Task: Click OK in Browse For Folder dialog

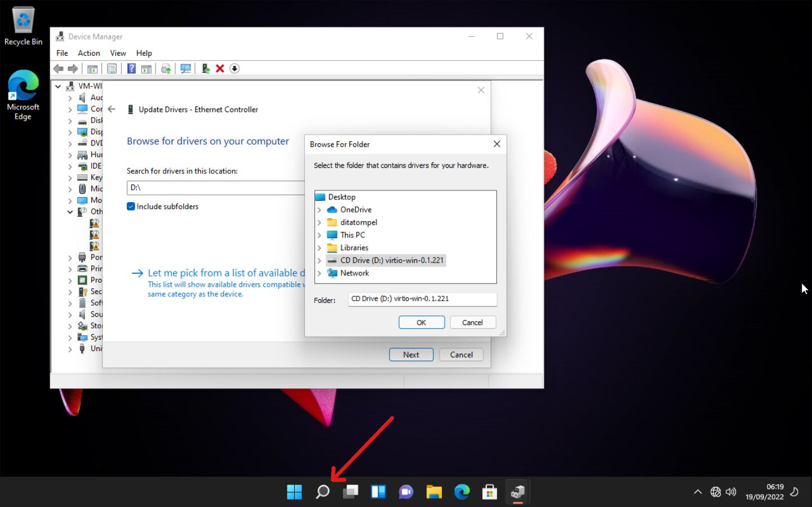Action: [x=421, y=322]
